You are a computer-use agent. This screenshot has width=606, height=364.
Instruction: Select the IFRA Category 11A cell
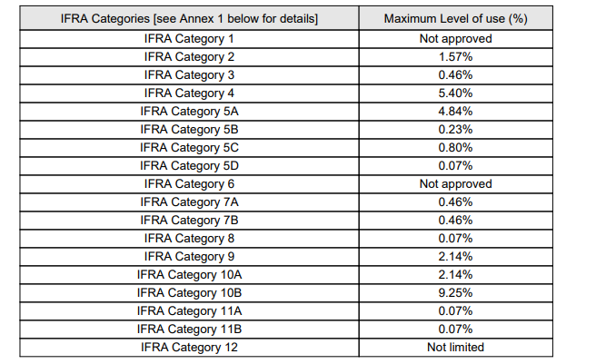point(189,311)
